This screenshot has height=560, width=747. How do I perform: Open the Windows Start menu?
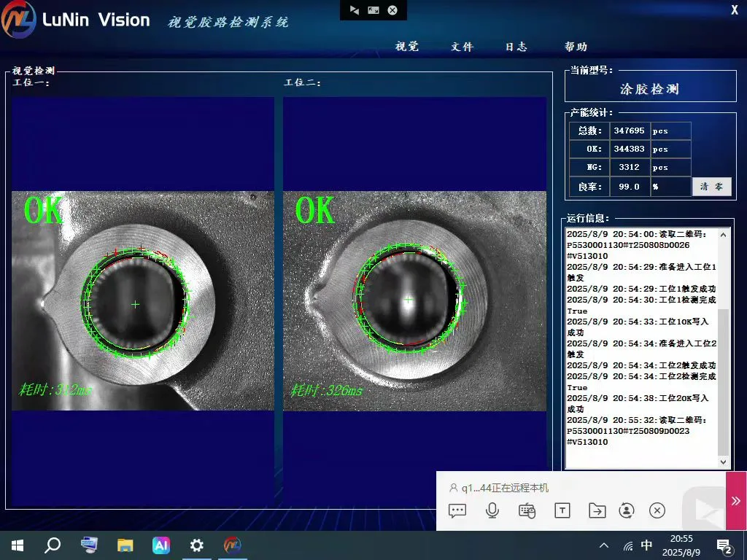[18, 545]
